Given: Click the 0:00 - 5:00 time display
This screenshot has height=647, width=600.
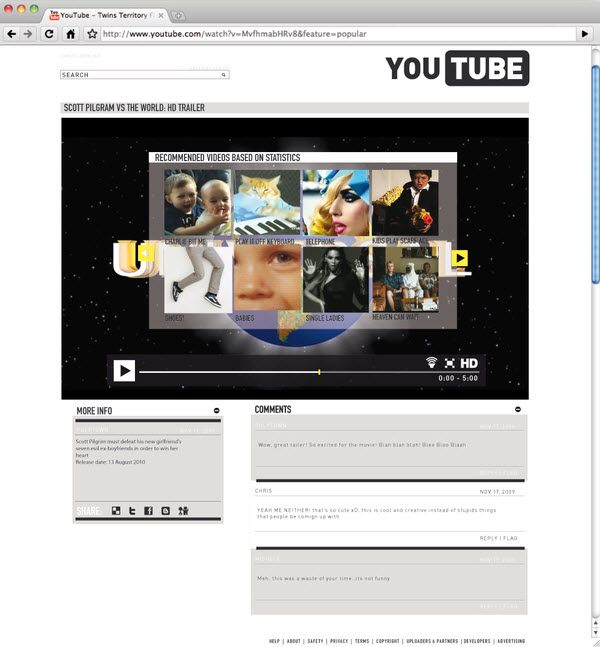Looking at the screenshot, I should point(458,378).
